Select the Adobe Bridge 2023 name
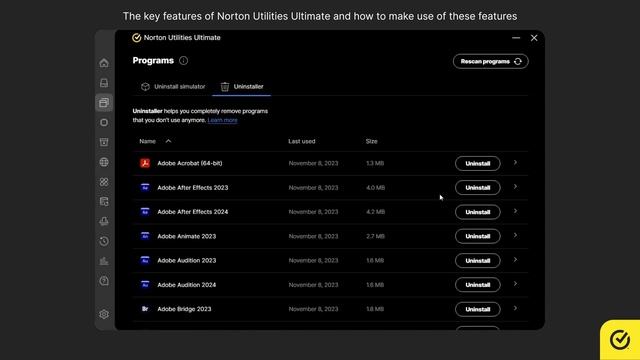640x360 pixels. tap(184, 309)
